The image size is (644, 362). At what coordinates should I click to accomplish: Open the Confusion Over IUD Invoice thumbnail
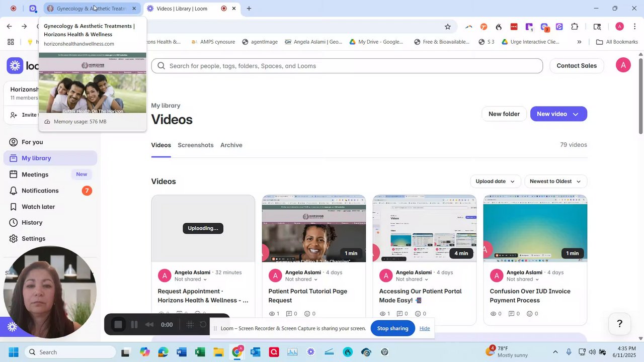coord(535,228)
